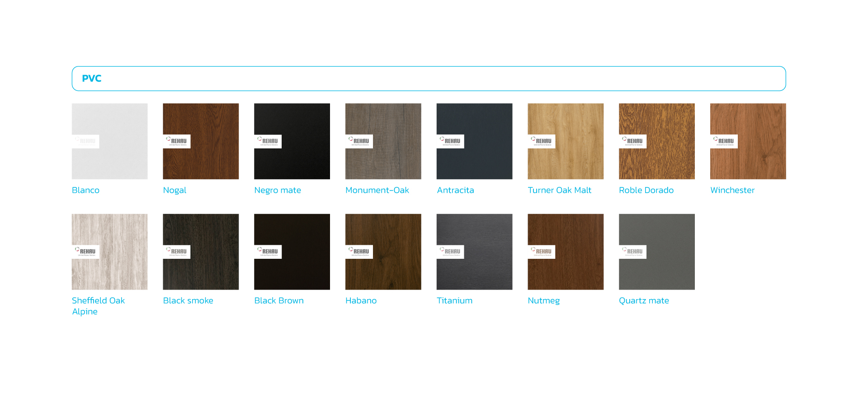Select the Quartz mate color swatch

(x=657, y=252)
